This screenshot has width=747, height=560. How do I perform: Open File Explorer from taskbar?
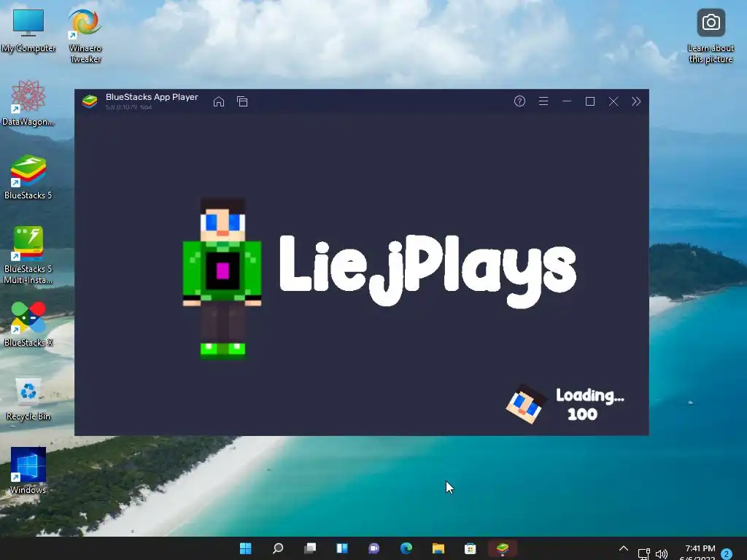(x=438, y=548)
